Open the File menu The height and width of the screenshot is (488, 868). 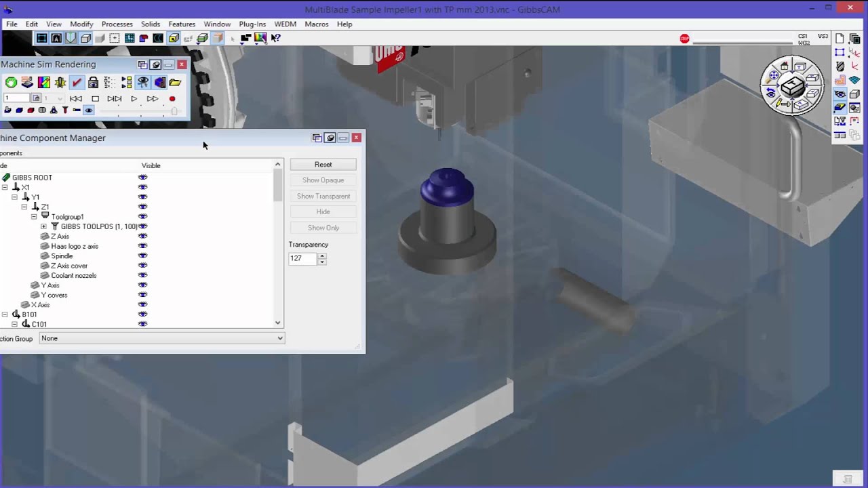pos(12,24)
